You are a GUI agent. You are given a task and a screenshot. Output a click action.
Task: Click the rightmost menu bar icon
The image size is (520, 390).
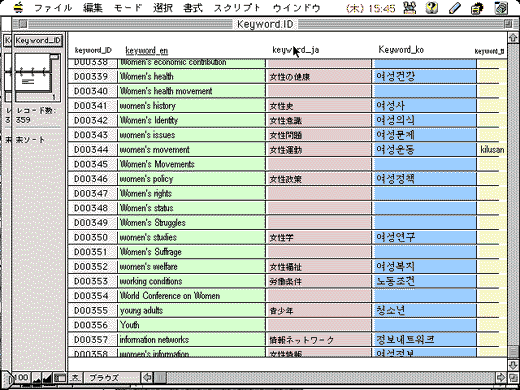(x=500, y=8)
